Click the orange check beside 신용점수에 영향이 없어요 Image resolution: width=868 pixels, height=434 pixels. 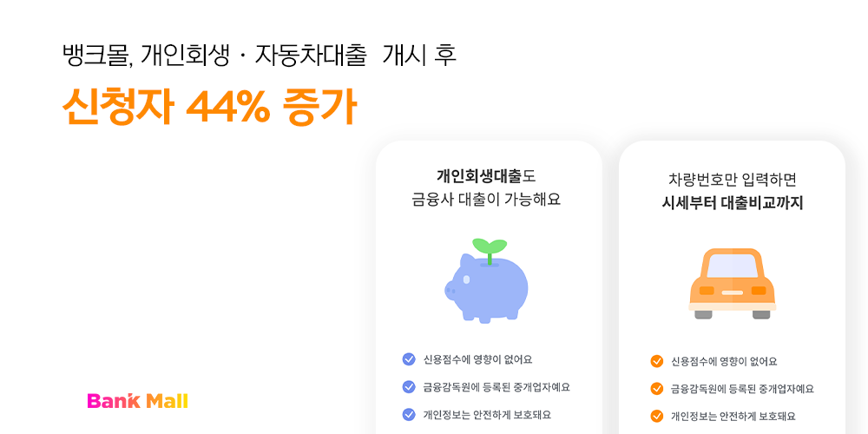tap(656, 361)
